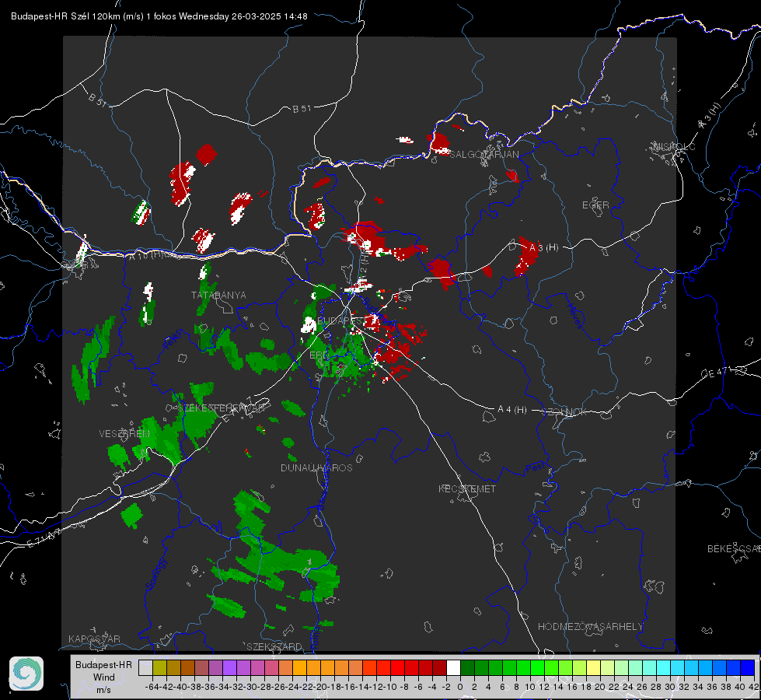Click the SZEKESFEHERVAR city label
The image size is (761, 700).
[222, 408]
